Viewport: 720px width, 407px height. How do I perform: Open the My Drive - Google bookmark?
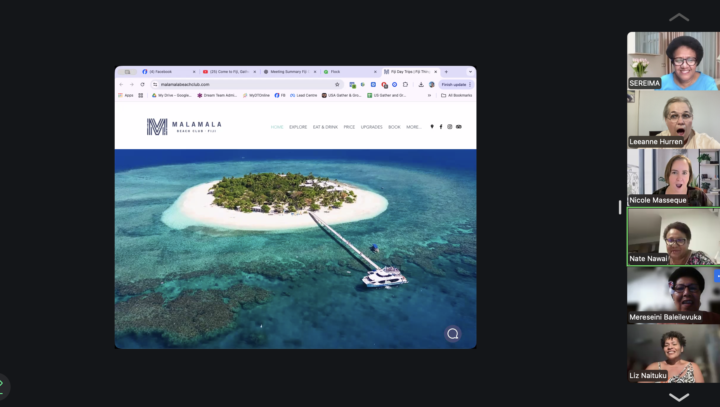[x=172, y=96]
